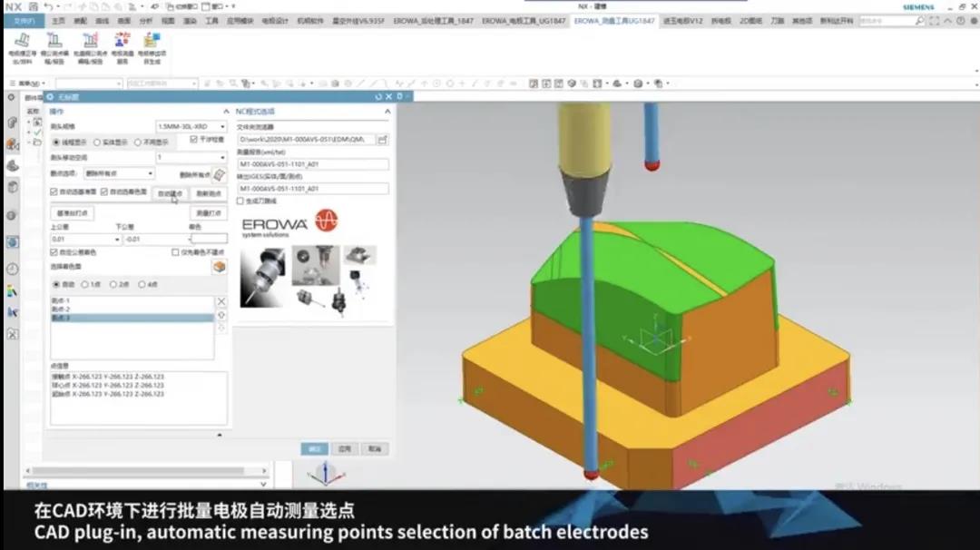Expand the upper tolerance 0.01 dropdown

point(117,240)
